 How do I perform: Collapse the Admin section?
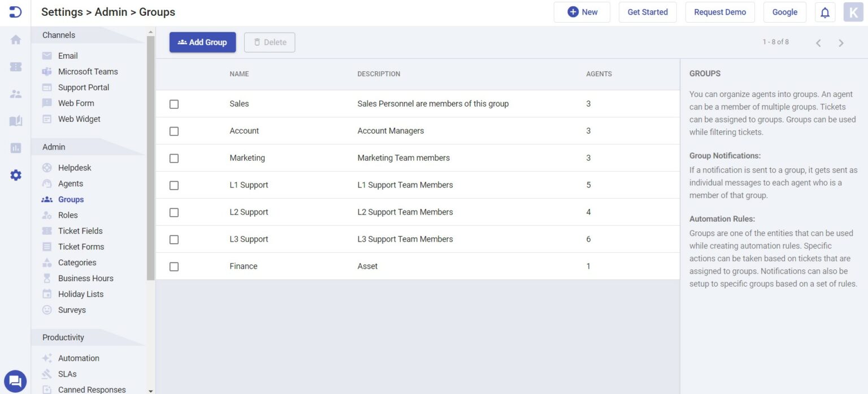(53, 147)
